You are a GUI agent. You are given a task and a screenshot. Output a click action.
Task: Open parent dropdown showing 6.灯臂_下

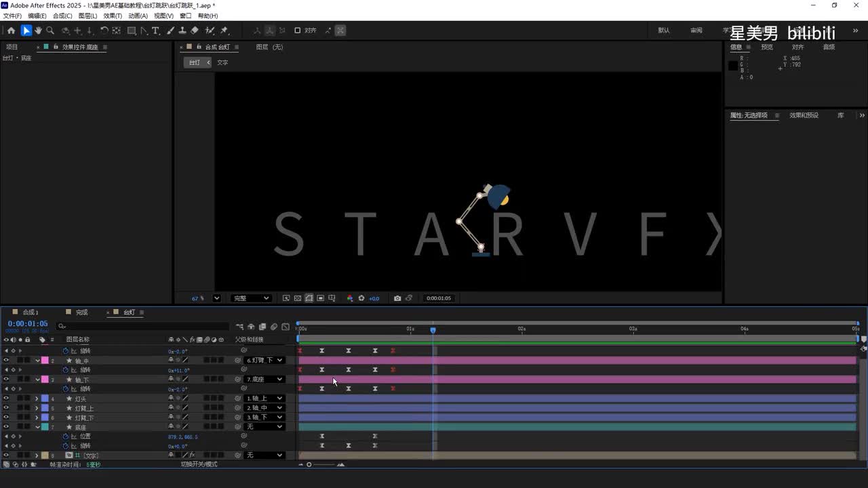(264, 361)
